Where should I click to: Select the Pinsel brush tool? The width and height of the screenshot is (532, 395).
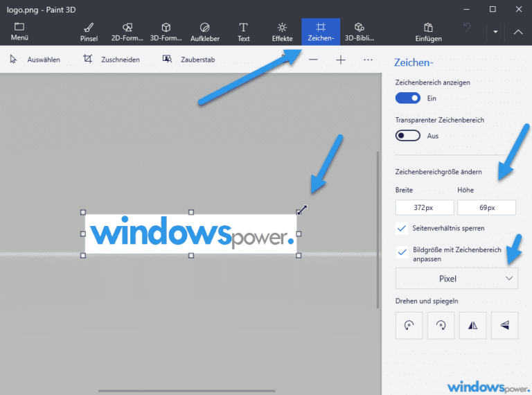click(x=89, y=32)
